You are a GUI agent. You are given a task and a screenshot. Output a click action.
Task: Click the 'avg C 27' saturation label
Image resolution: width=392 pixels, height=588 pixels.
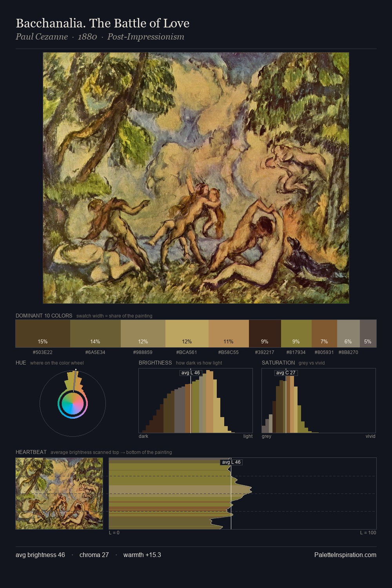pyautogui.click(x=286, y=373)
